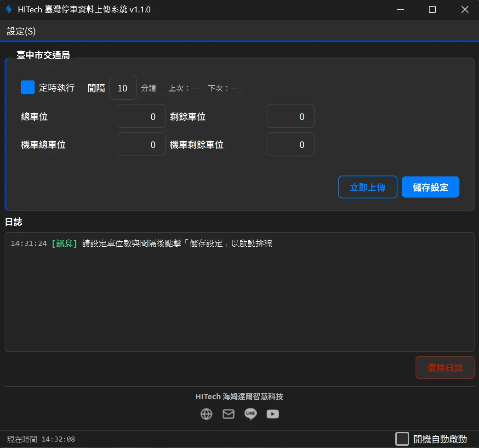Minimize the application window

[x=400, y=10]
